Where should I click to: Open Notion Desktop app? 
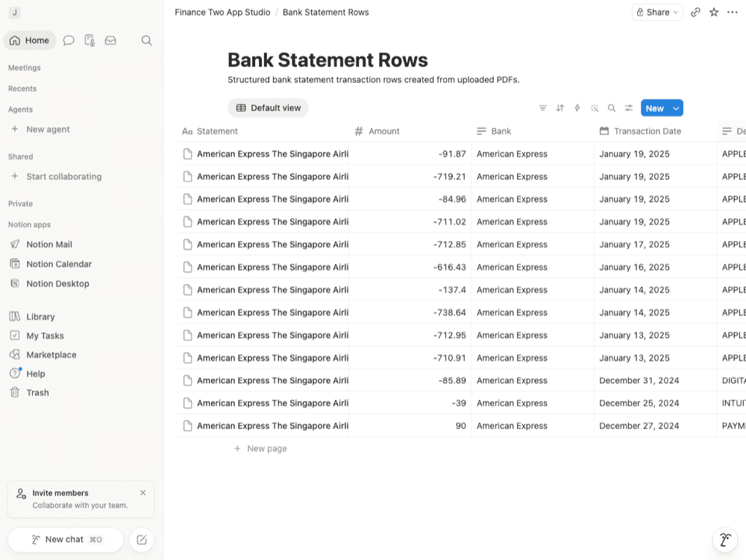(x=57, y=283)
